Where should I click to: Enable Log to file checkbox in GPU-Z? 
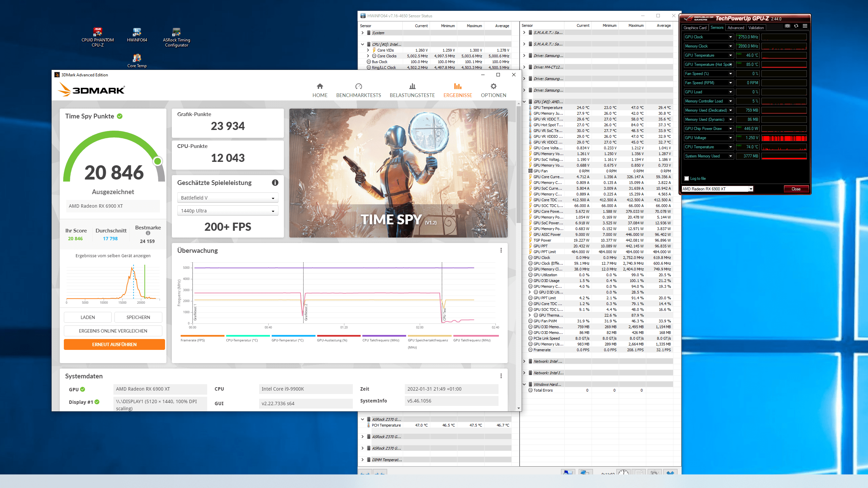686,179
